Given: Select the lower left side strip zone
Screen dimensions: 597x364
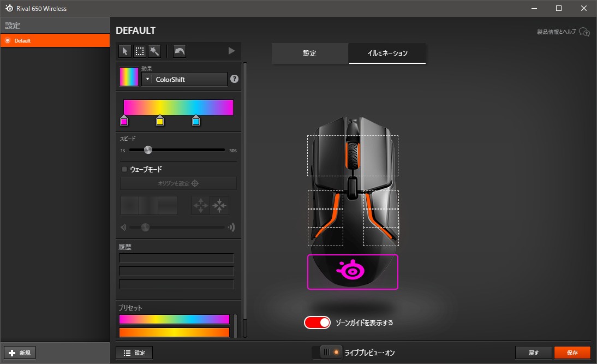Looking at the screenshot, I should click(326, 236).
